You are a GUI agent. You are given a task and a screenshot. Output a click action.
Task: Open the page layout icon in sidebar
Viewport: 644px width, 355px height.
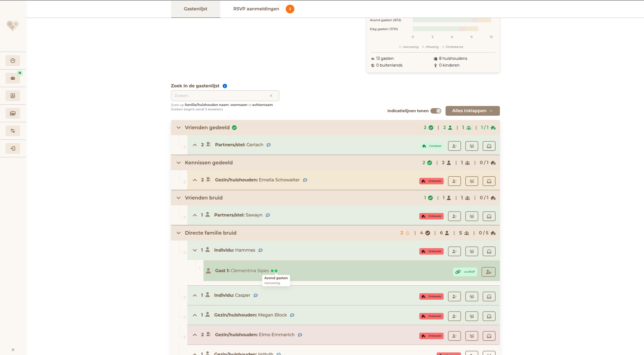point(13,96)
